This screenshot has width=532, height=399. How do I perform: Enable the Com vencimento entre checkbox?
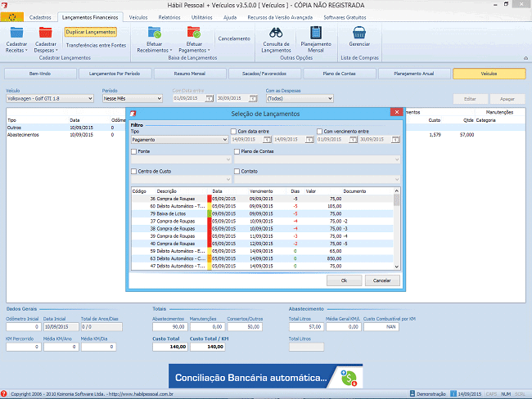pyautogui.click(x=319, y=131)
